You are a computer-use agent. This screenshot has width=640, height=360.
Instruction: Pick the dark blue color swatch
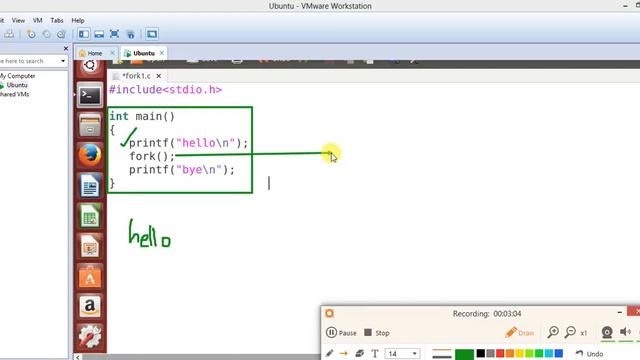[x=559, y=353]
